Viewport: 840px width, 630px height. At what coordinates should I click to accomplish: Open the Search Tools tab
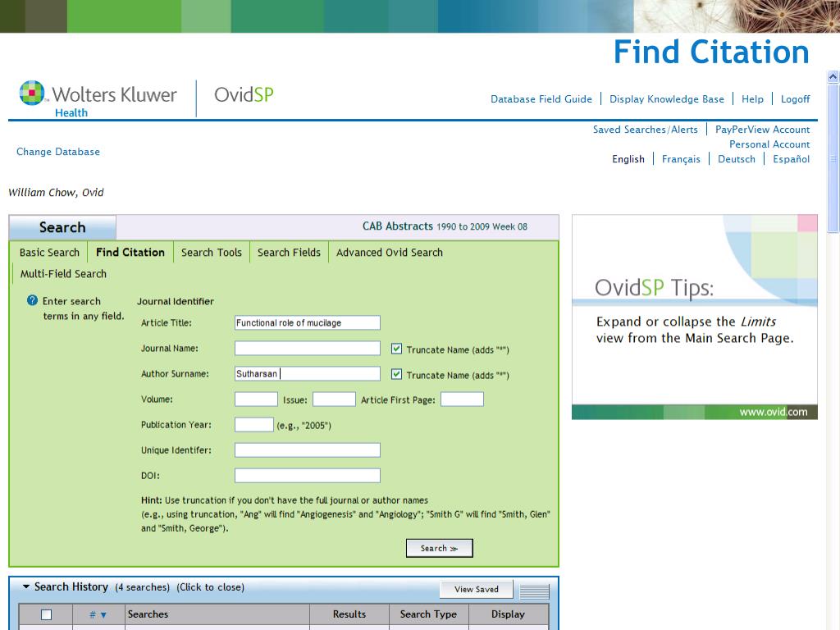(211, 253)
